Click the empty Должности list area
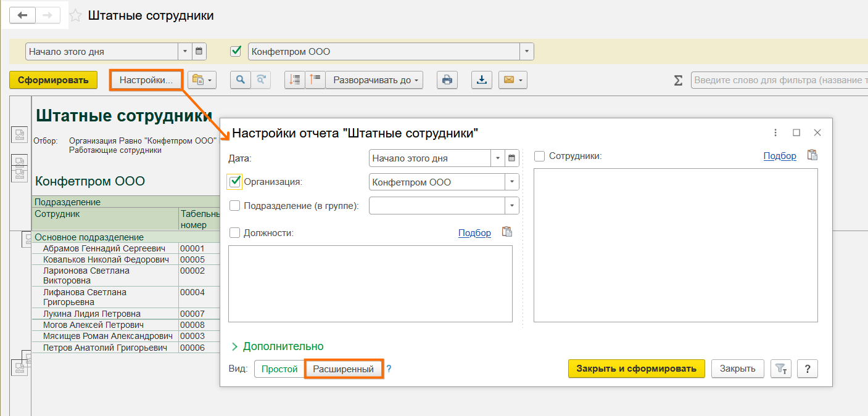This screenshot has width=868, height=416. coord(370,283)
